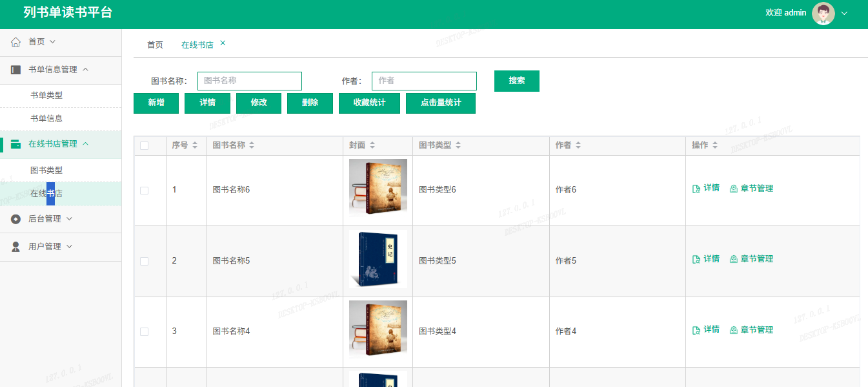Close the 在线书店 tab
The image size is (868, 387).
click(223, 43)
